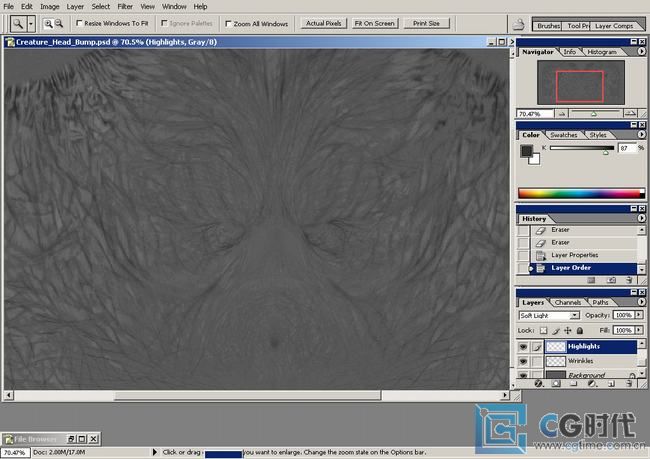Viewport: 650px width, 459px height.
Task: Click the foreground color swatch in Color palette
Action: [526, 151]
